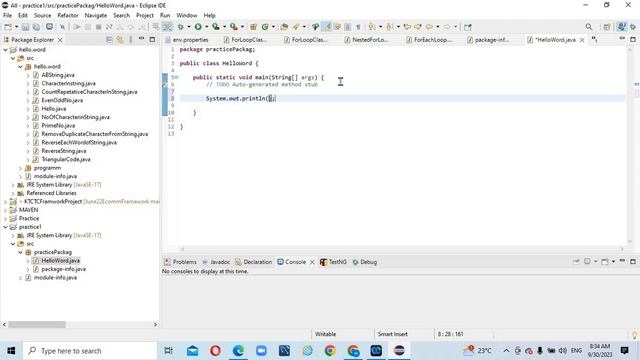Click the Type here to search box
The image size is (640, 360).
click(x=90, y=351)
